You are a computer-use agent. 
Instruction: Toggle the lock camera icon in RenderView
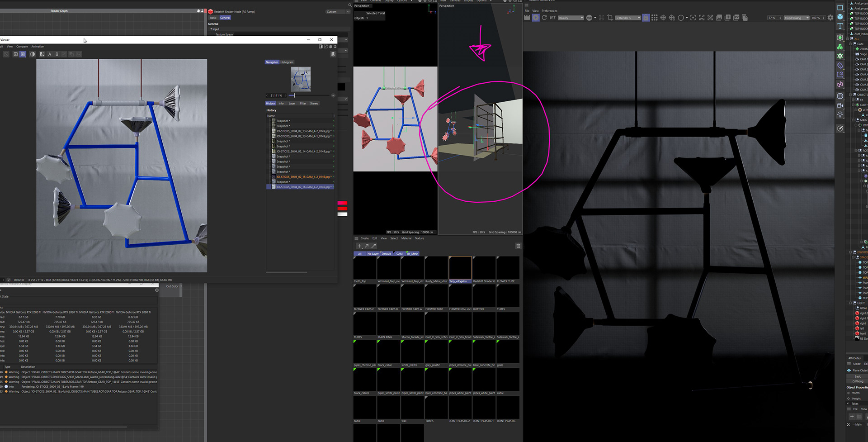tap(646, 18)
